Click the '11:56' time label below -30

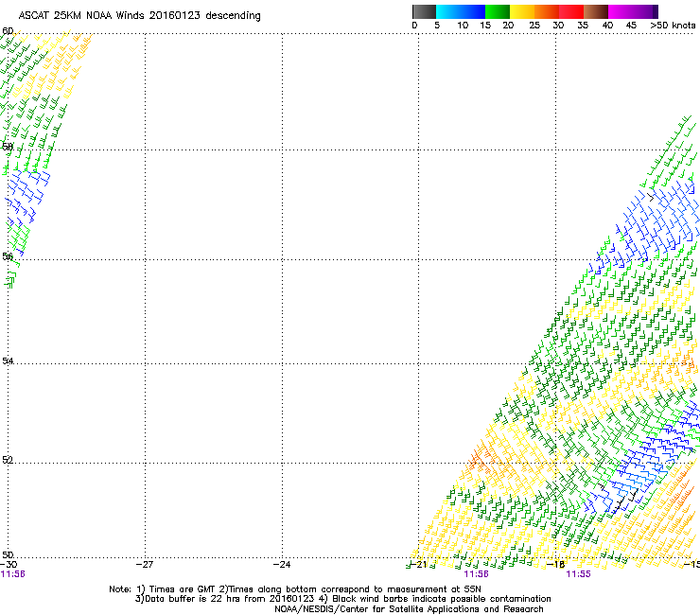click(13, 574)
